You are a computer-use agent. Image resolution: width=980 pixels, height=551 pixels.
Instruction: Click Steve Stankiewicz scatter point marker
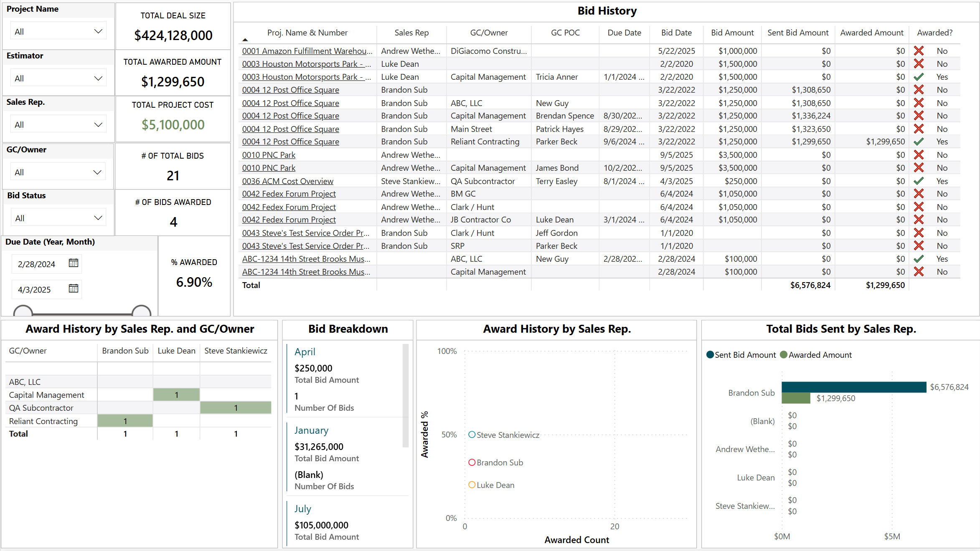point(472,435)
